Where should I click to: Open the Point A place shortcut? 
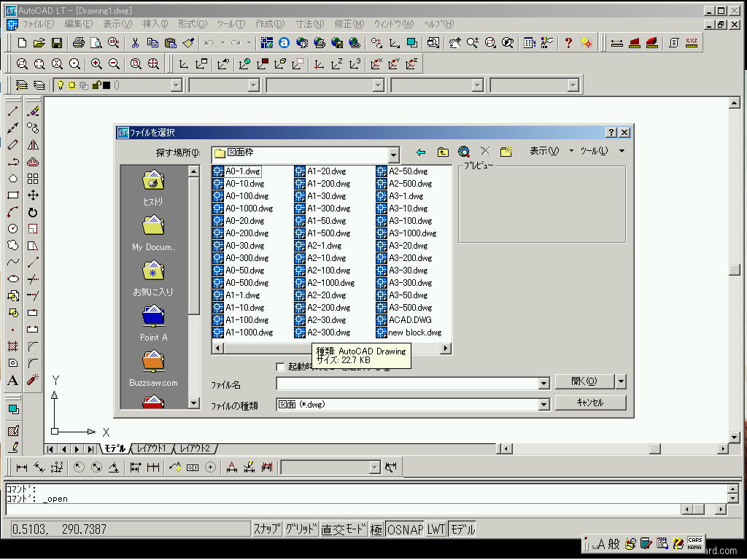(153, 324)
